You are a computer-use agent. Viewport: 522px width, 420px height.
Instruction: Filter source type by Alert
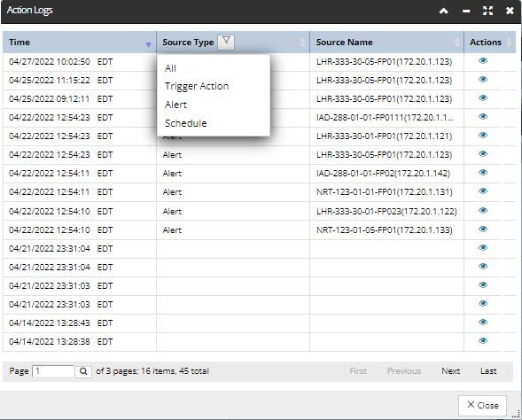click(175, 105)
